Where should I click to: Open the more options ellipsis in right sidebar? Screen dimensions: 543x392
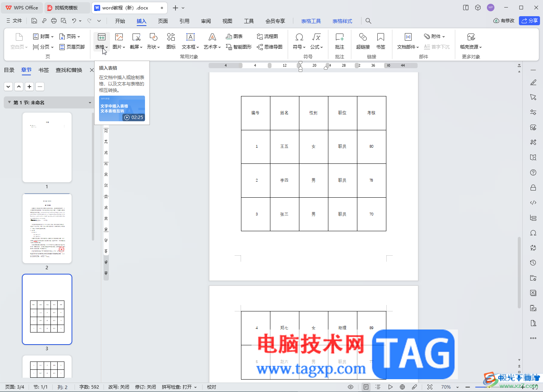(x=533, y=338)
